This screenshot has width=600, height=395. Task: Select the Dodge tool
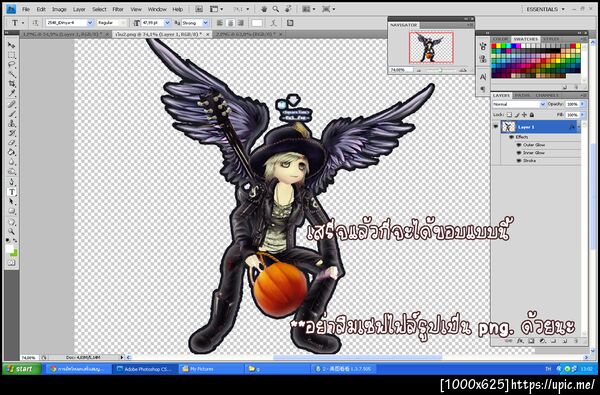(x=12, y=171)
